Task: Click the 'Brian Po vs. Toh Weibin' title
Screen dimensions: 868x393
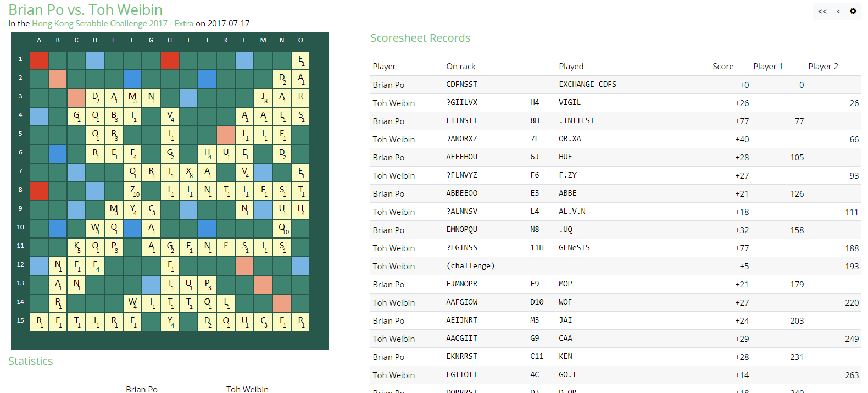Action: point(85,9)
